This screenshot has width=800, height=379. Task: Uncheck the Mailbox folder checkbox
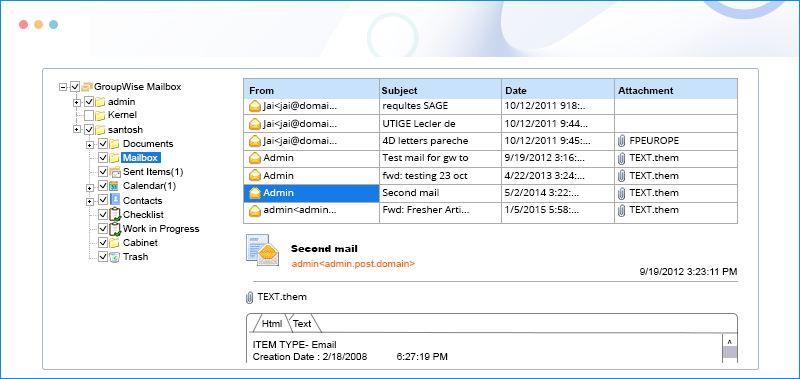click(x=103, y=158)
